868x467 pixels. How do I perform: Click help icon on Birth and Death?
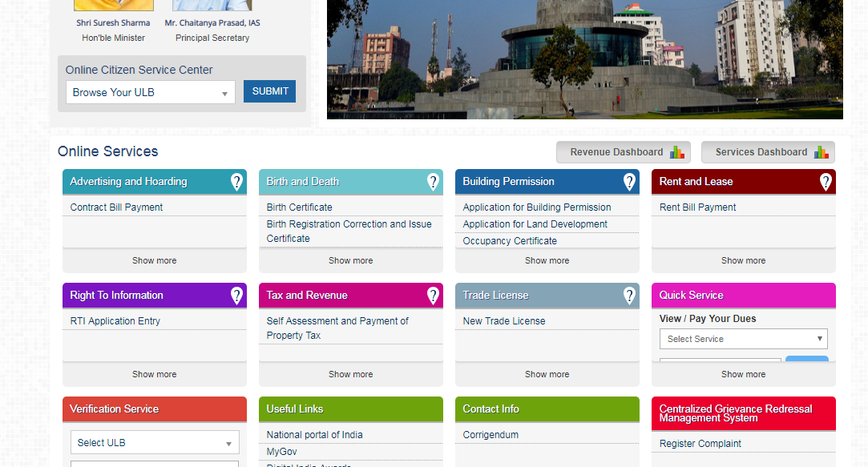click(433, 182)
